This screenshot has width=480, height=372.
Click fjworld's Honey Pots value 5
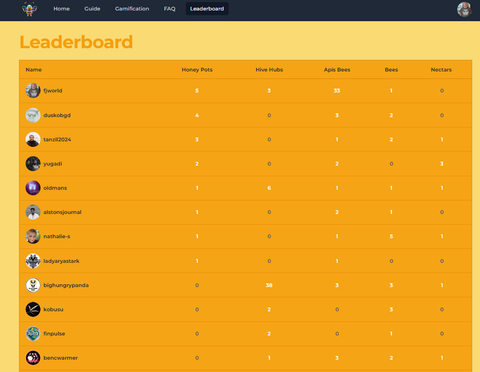pyautogui.click(x=197, y=91)
